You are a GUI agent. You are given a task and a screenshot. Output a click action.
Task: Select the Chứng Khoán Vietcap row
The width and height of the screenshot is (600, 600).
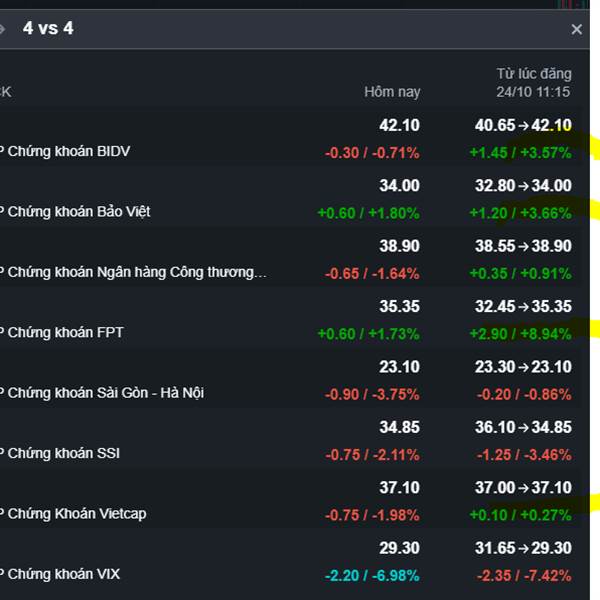point(76,514)
